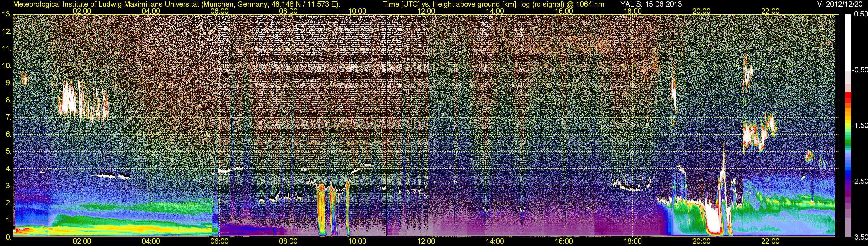
Task: Click the 18:00 label on bottom time axis
Action: pyautogui.click(x=632, y=241)
